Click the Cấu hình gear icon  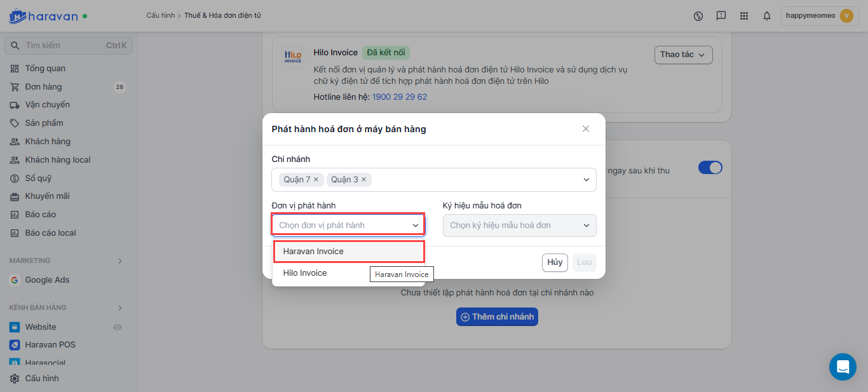tap(15, 379)
